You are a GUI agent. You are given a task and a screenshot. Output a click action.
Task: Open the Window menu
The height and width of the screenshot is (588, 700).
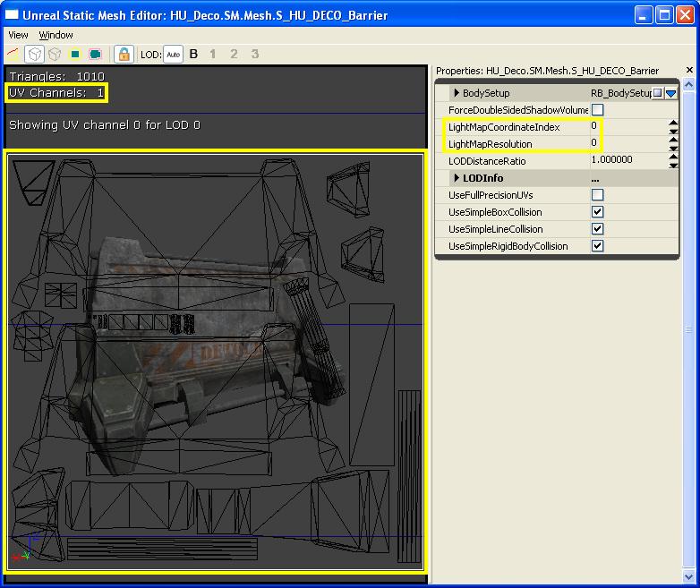point(55,35)
